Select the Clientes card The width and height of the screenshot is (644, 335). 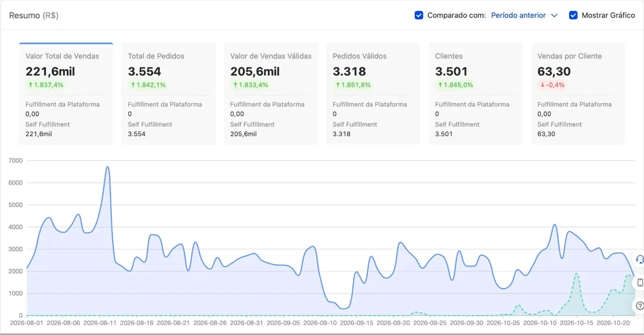(475, 94)
